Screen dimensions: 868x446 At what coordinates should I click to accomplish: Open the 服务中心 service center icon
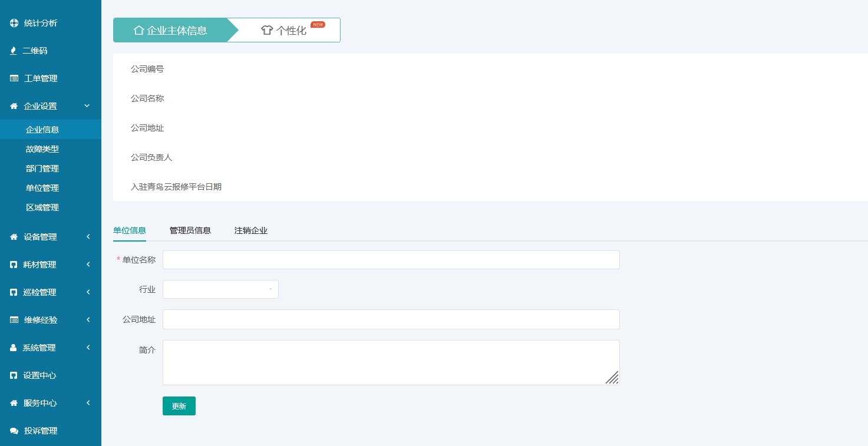14,403
